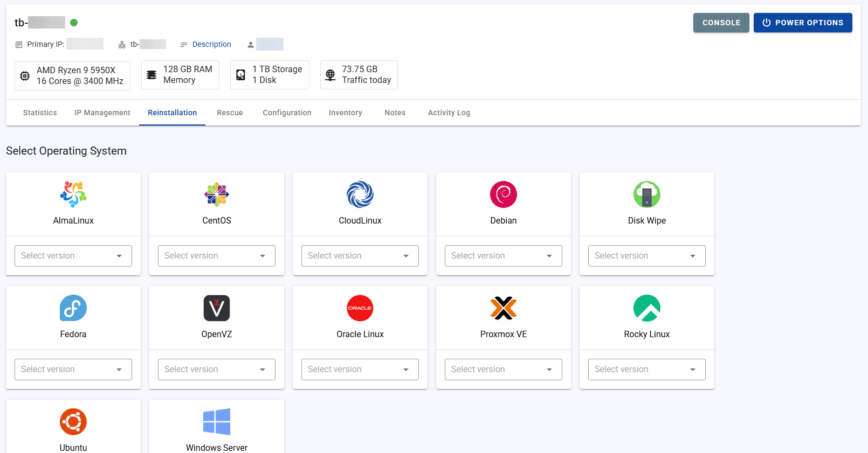Open Disk Wipe version dropdown
This screenshot has width=868, height=453.
point(647,256)
